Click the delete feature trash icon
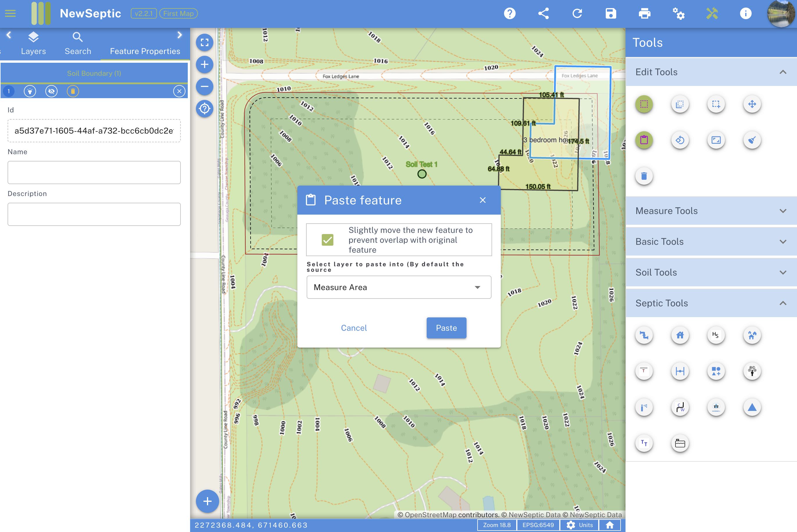 (644, 175)
